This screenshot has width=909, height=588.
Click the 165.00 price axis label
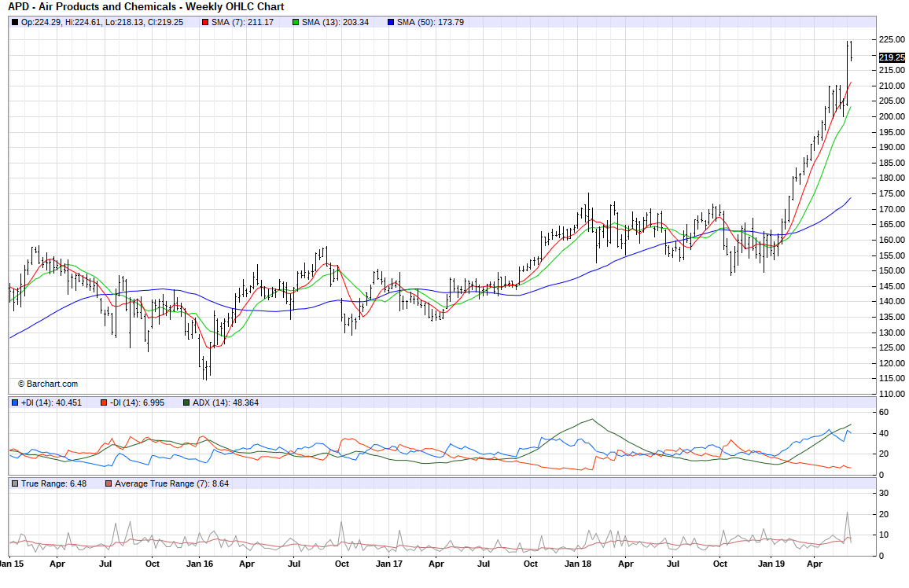pos(892,224)
